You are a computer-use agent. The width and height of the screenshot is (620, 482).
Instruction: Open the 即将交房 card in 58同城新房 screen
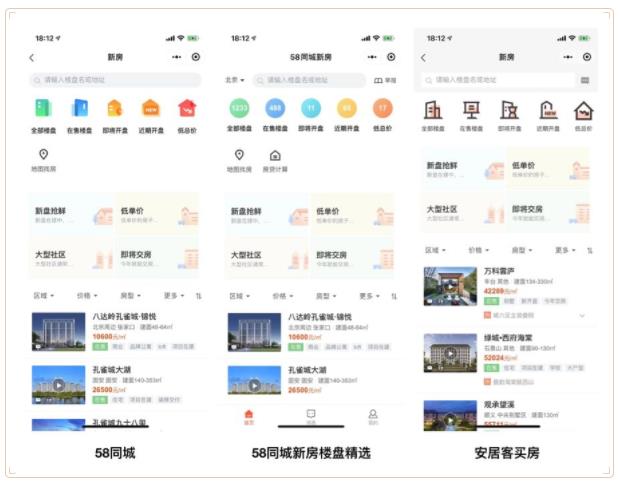coord(353,259)
